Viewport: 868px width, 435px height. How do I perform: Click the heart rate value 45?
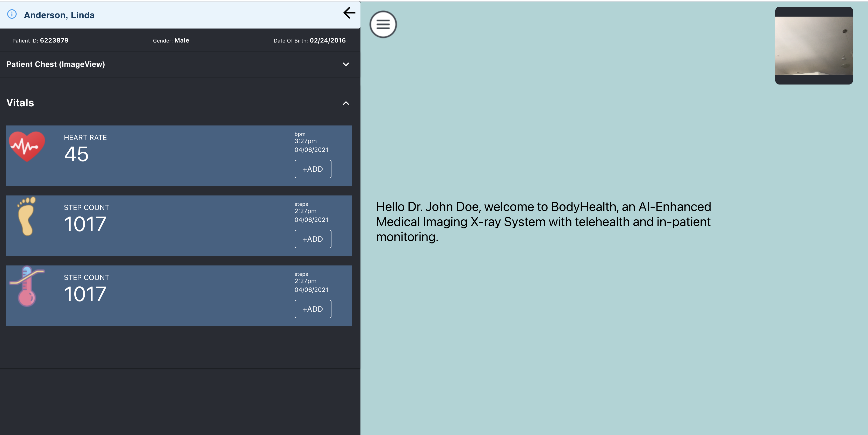76,155
